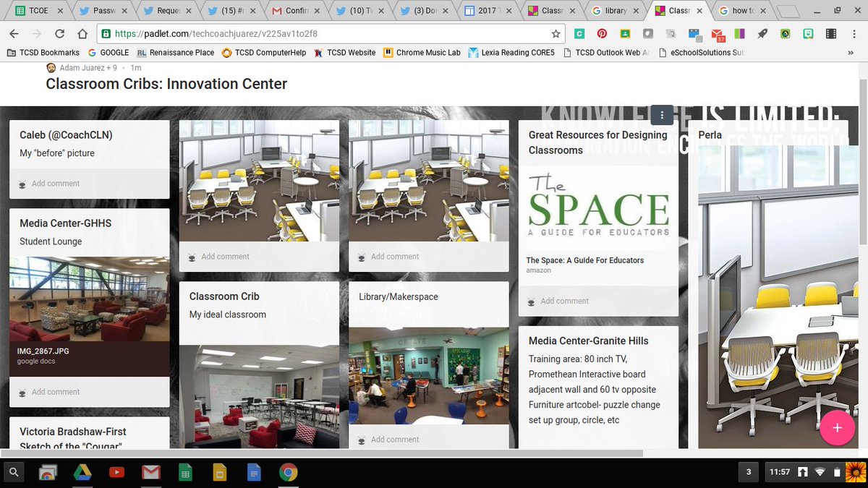
Task: Open Google Docs from the shelf
Action: click(254, 473)
